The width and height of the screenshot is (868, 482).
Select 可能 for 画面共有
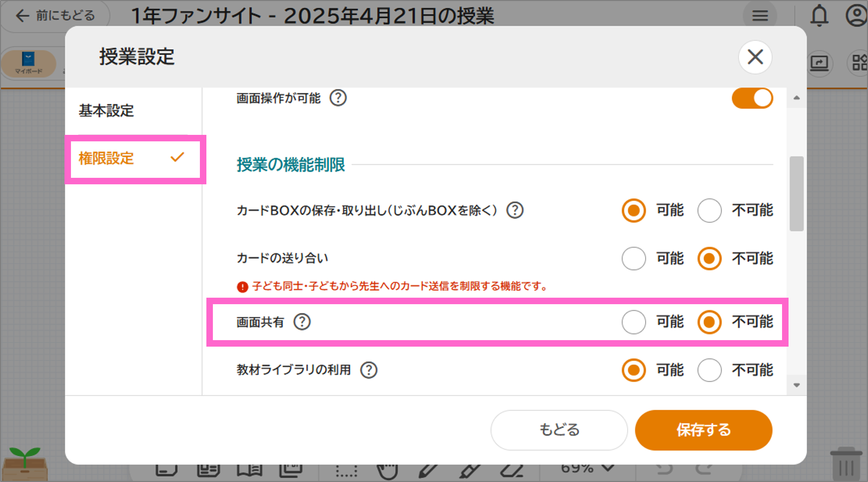pyautogui.click(x=634, y=322)
